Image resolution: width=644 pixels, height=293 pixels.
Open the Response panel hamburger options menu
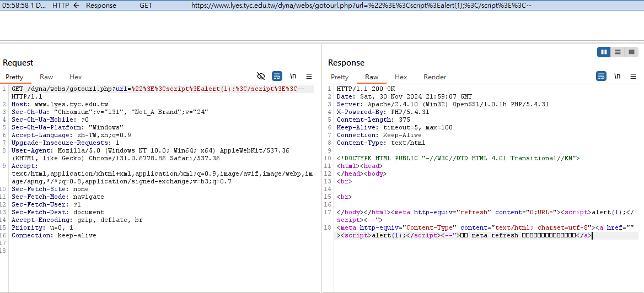tap(634, 77)
